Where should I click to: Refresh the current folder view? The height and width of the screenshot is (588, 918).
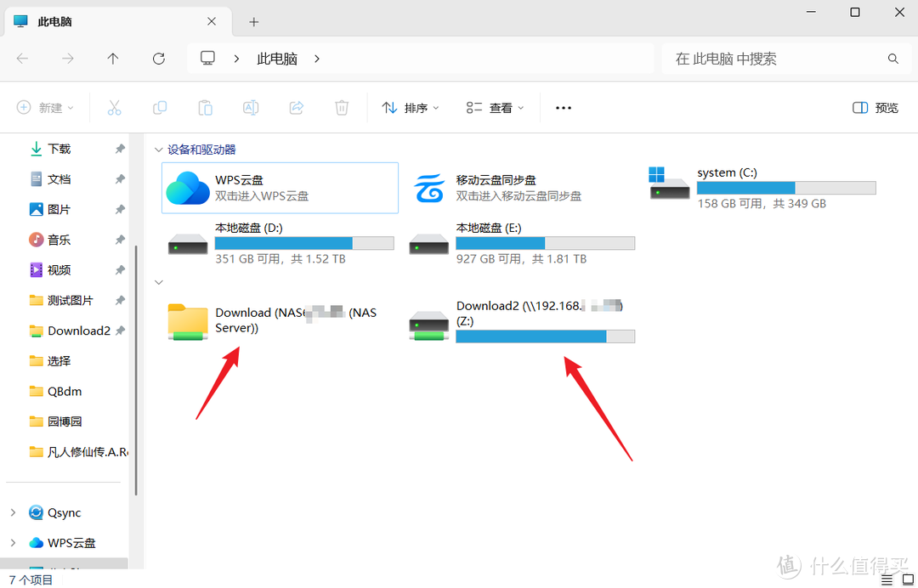[159, 59]
